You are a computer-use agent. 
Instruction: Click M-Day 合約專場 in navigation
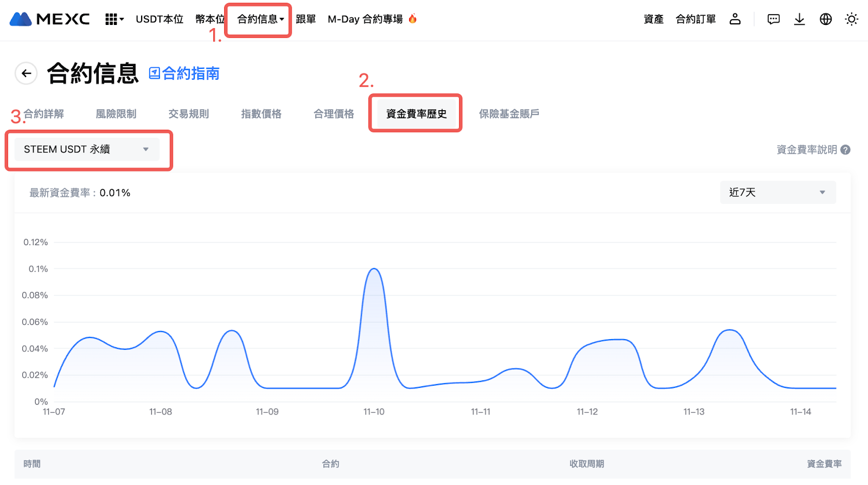(x=366, y=20)
